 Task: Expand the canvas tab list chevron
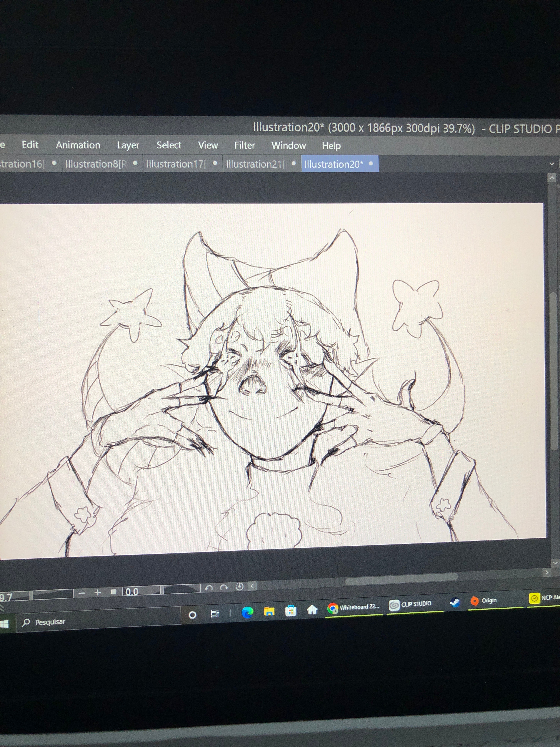(552, 164)
